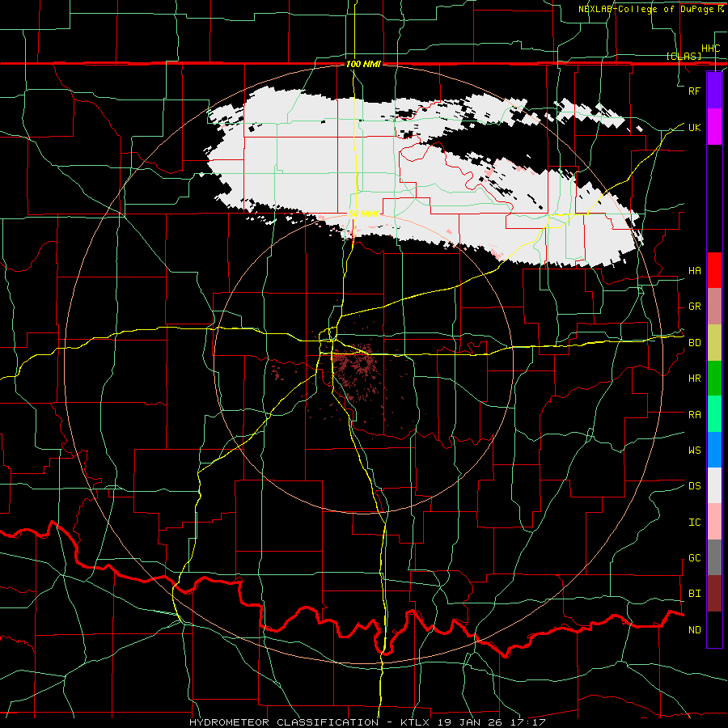
Task: Click the HR legend label
Action: click(694, 379)
